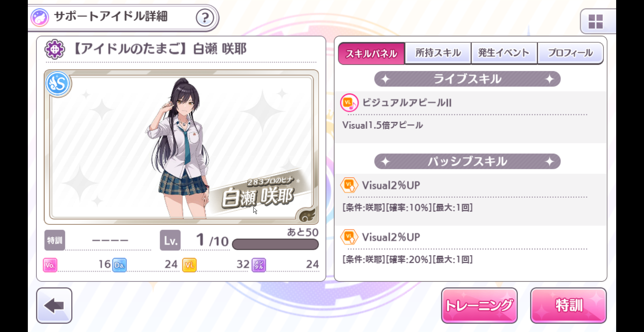644x332 pixels.
Task: Click the S rarity badge on card
Action: click(x=58, y=83)
